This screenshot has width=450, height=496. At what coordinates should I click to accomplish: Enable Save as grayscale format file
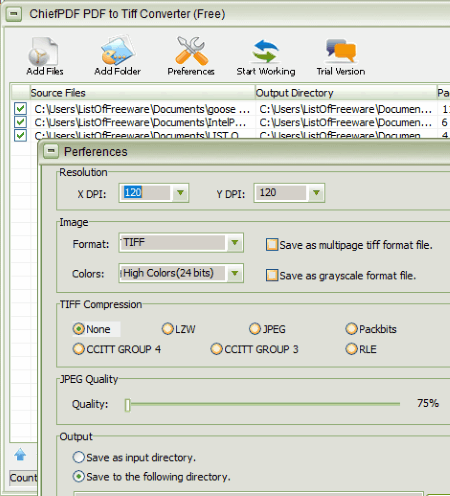point(272,275)
